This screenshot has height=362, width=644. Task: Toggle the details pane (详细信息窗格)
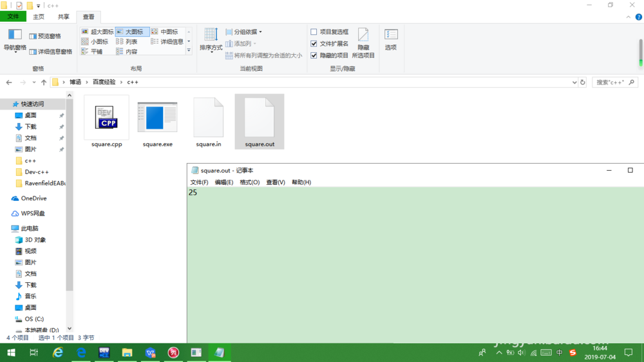(51, 52)
